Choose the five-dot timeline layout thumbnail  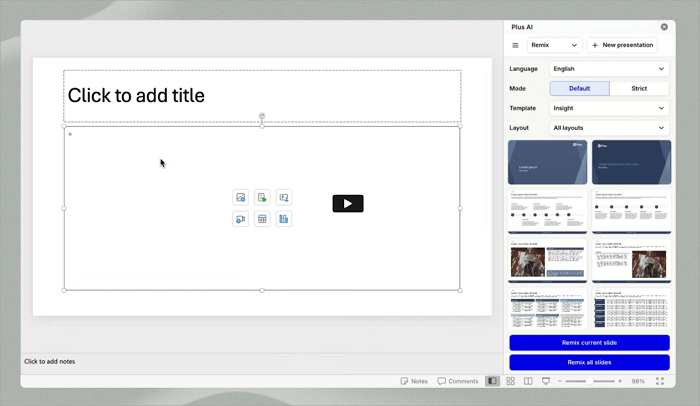click(x=631, y=211)
